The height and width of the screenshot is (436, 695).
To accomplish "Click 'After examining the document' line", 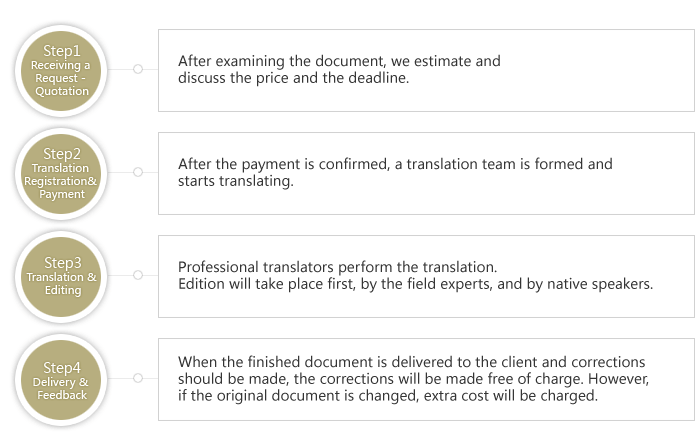I will [339, 61].
